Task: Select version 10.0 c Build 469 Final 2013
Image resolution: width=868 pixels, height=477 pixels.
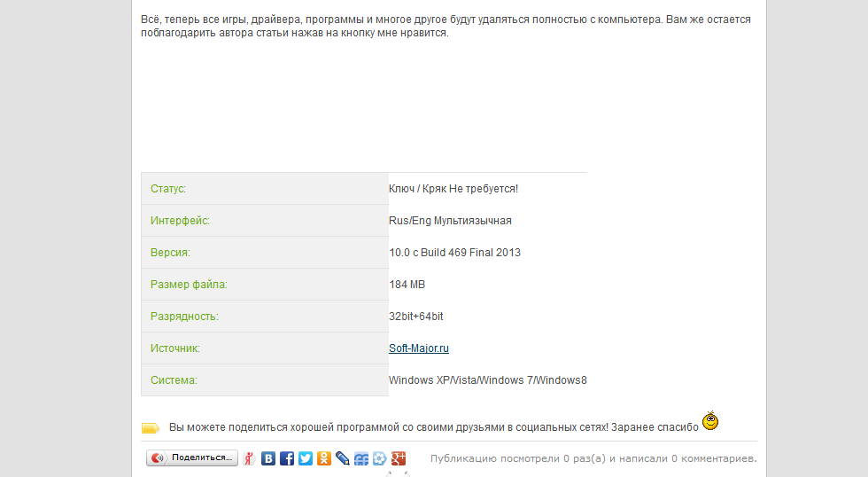Action: (x=454, y=253)
